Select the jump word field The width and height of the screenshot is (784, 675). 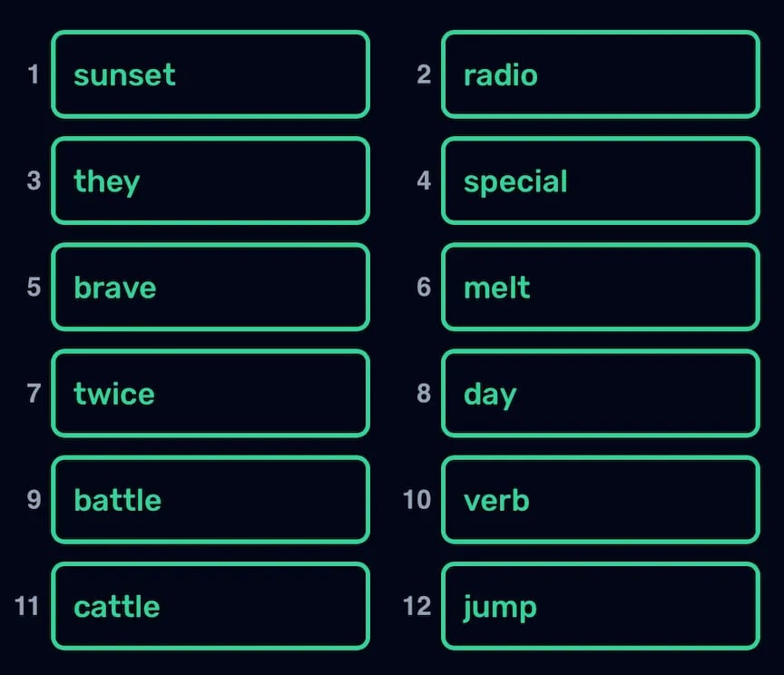point(600,605)
